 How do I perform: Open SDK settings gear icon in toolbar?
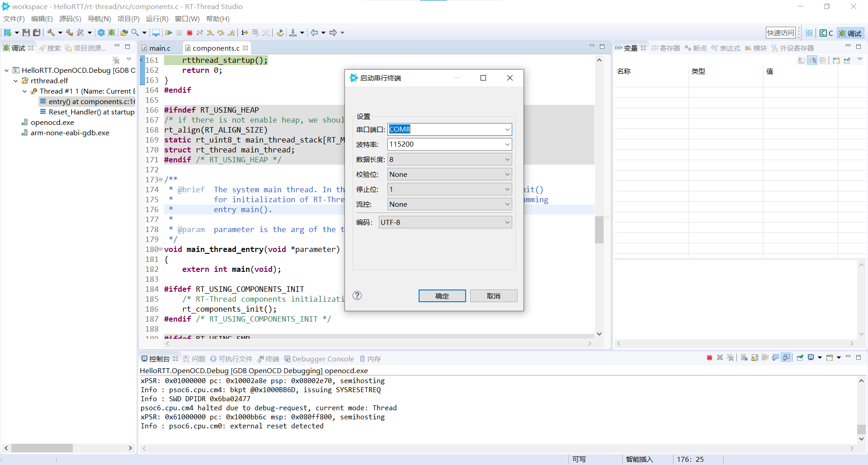(x=101, y=33)
